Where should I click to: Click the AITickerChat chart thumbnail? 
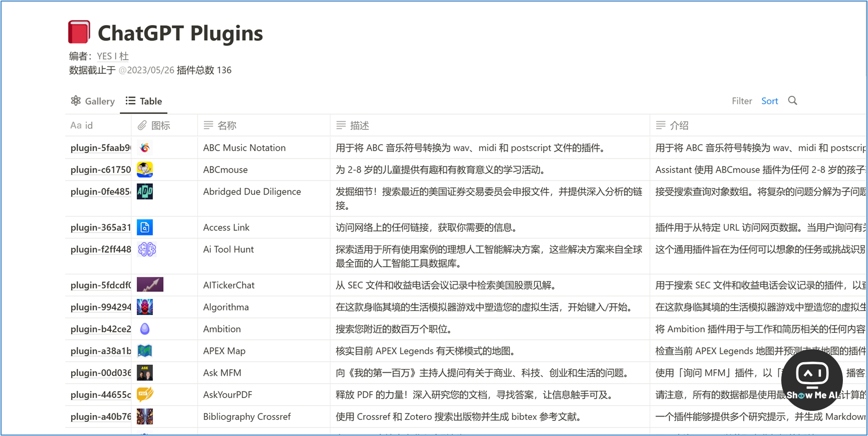pyautogui.click(x=150, y=285)
